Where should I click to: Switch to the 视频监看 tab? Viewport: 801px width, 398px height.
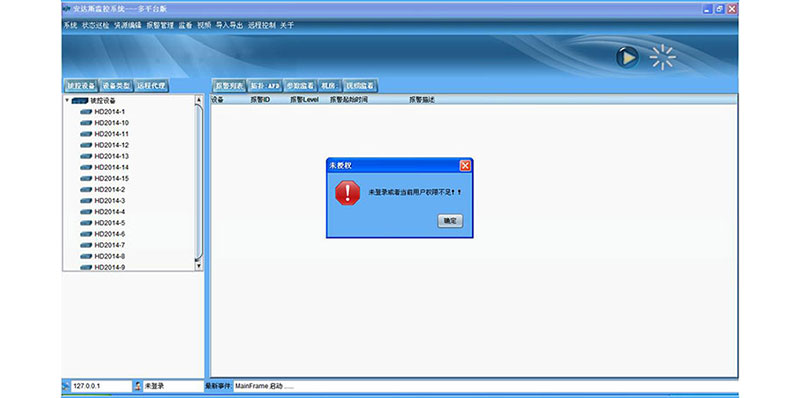[x=361, y=86]
